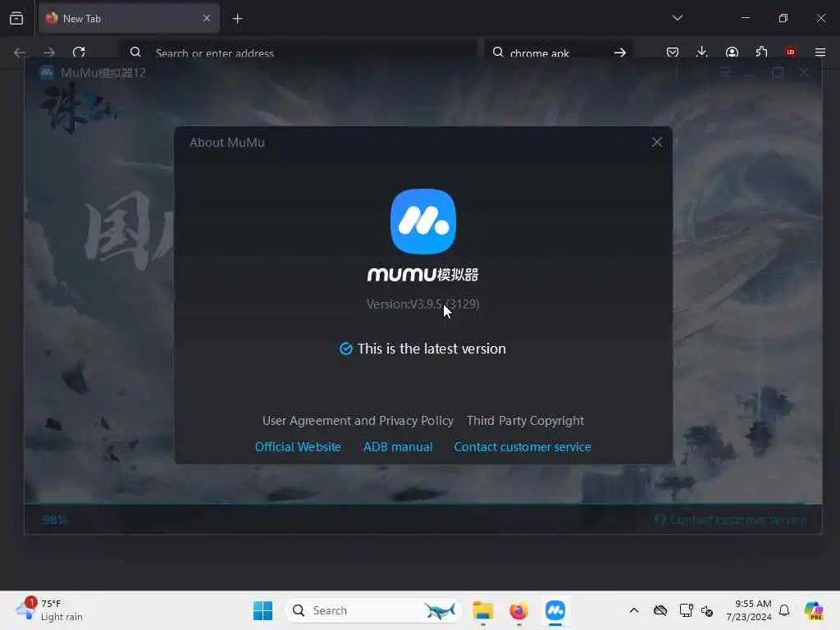Click the 98% loading progress text

pos(55,519)
